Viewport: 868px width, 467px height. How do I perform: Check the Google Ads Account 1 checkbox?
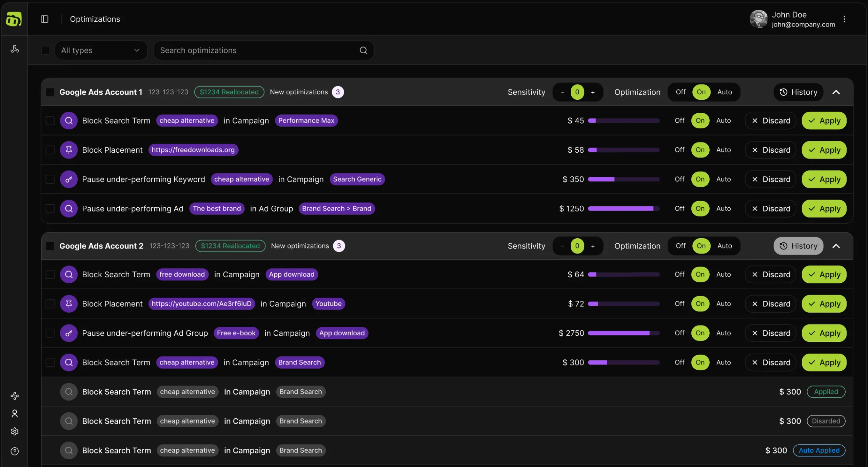(x=50, y=92)
